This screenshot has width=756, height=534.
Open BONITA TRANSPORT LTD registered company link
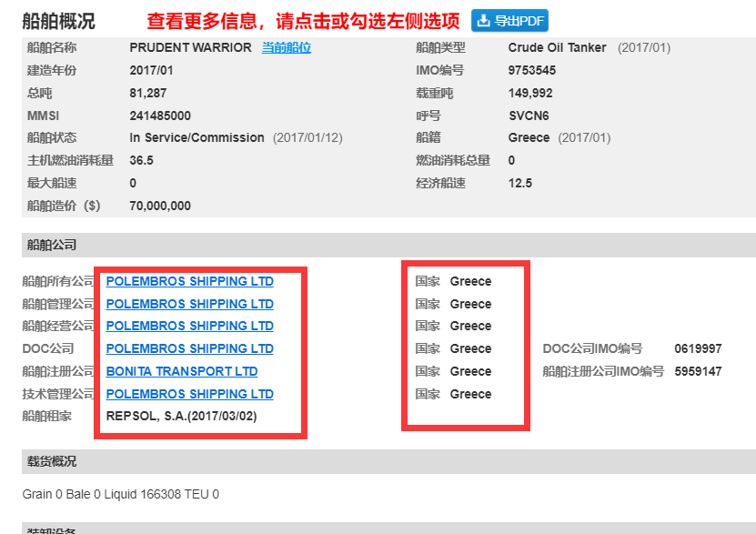(x=180, y=371)
